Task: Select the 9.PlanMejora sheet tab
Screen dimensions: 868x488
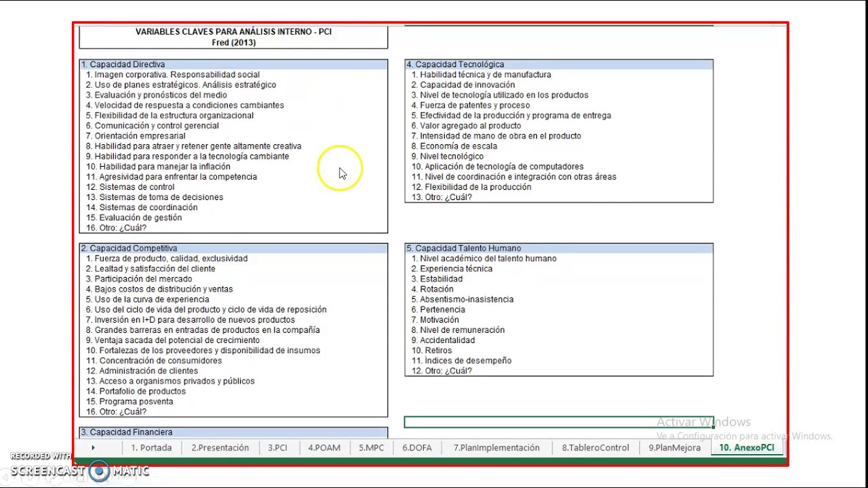Action: [674, 448]
